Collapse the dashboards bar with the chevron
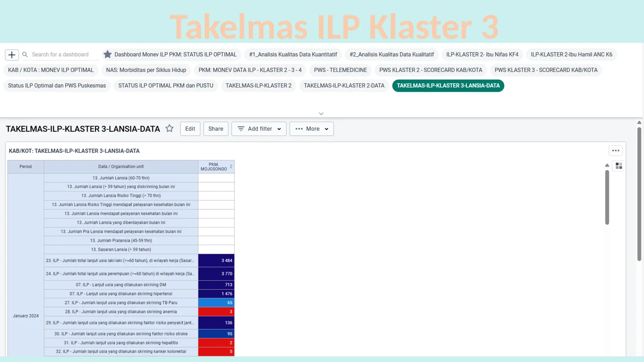644x362 pixels. pos(321,114)
